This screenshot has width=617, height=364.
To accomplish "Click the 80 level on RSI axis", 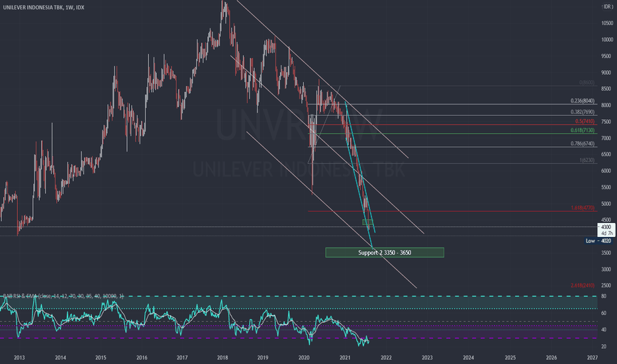I will [604, 296].
